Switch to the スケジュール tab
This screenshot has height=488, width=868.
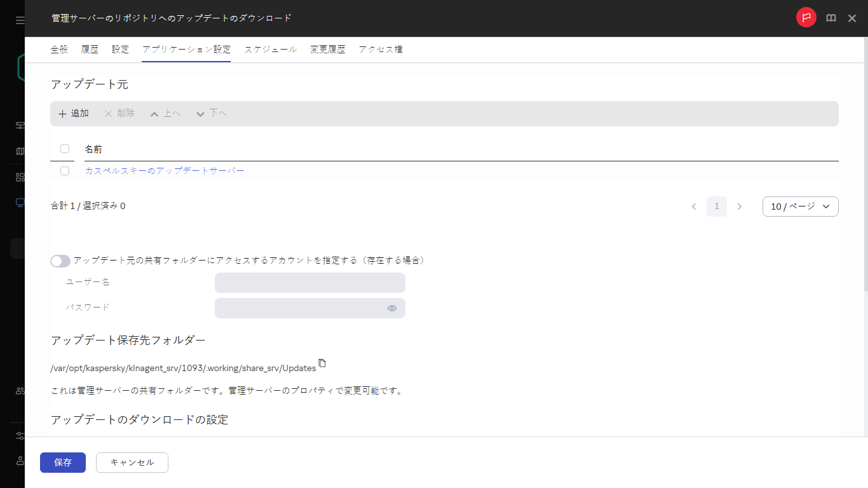(x=270, y=49)
